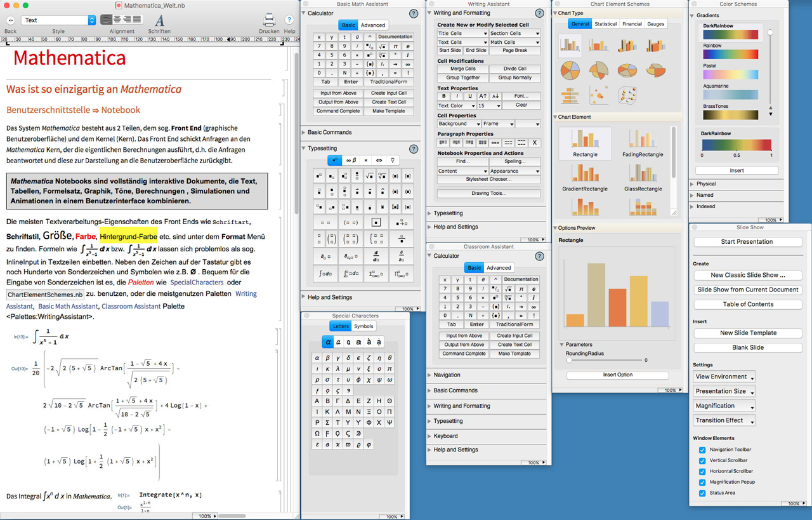The image size is (812, 520).
Task: Switch to Advanced tab in Basic Math Calculator
Action: pyautogui.click(x=373, y=25)
